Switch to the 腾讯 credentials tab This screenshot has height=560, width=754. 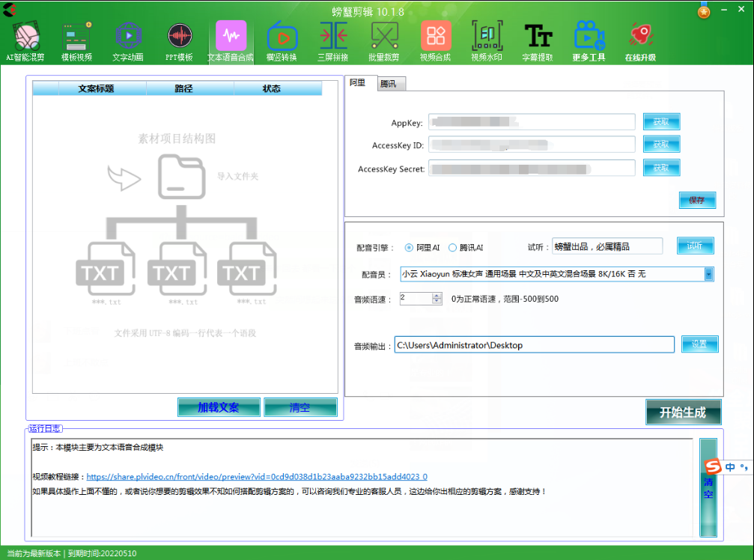[390, 84]
